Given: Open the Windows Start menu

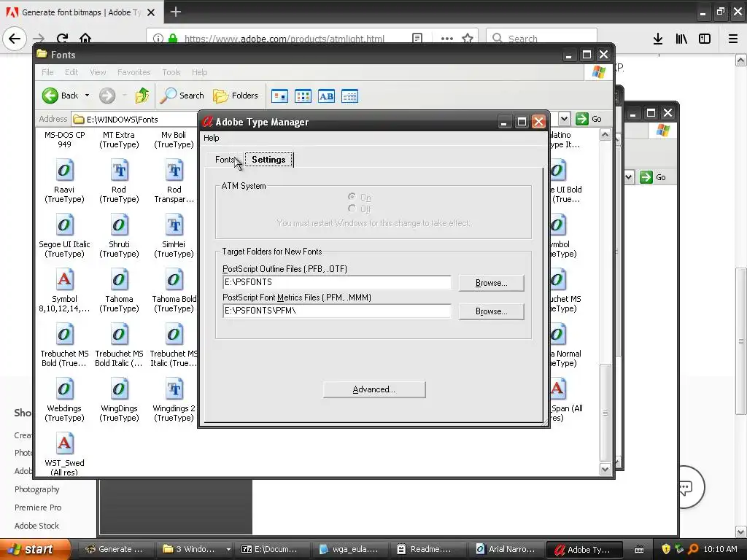Looking at the screenshot, I should coord(35,549).
